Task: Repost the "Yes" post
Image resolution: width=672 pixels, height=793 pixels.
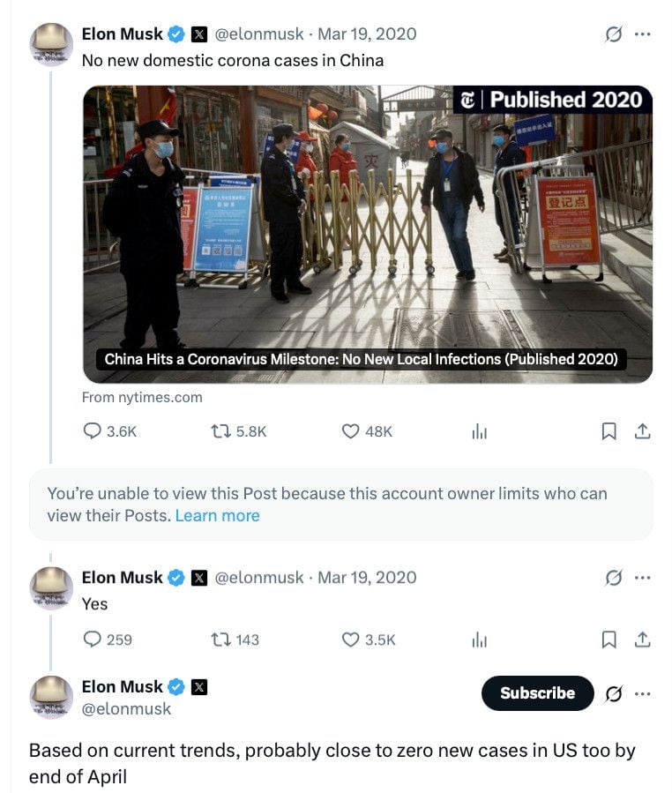Action: (x=220, y=640)
